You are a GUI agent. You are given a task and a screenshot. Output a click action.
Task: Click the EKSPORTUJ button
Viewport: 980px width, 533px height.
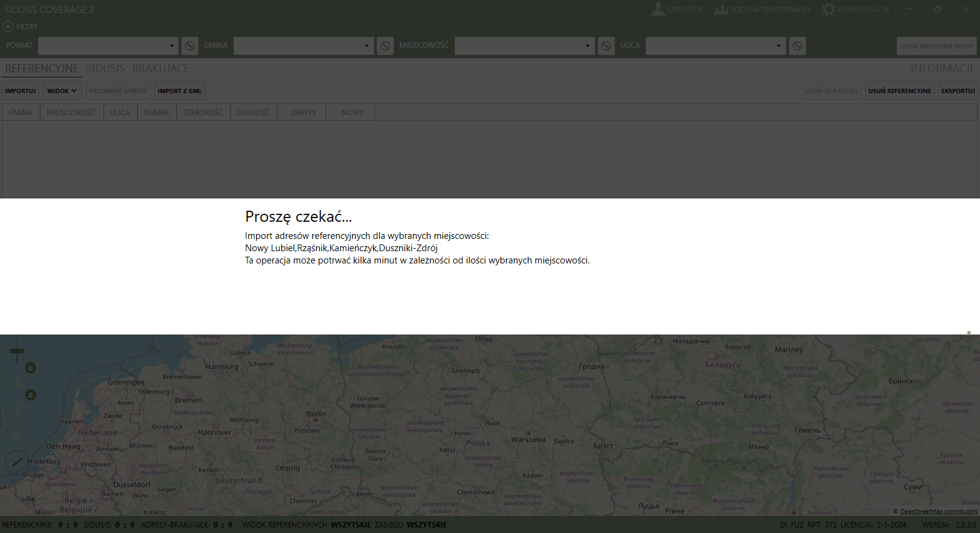(x=958, y=91)
